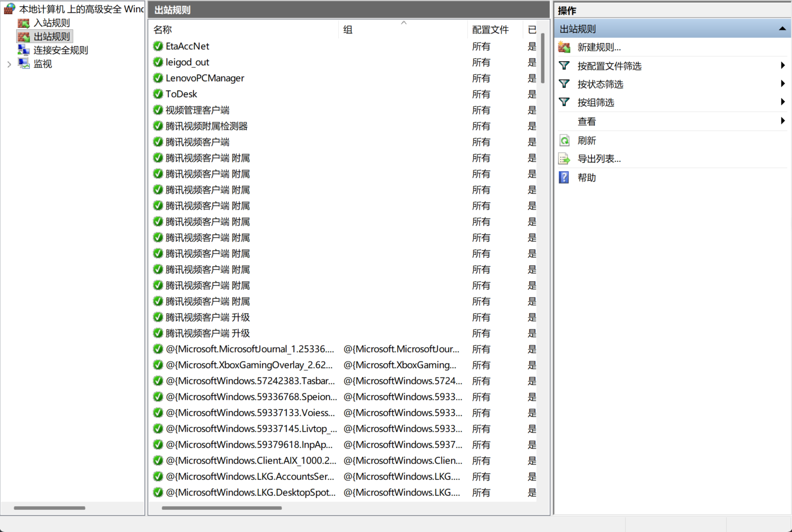Click the green check icon for LenovoPCManager
This screenshot has width=792, height=532.
tap(158, 78)
